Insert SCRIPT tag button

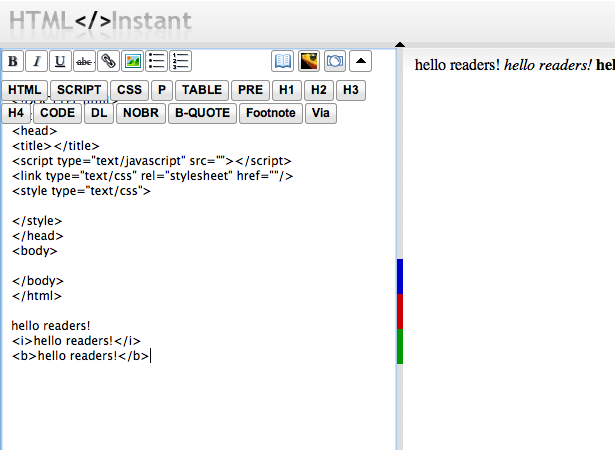(x=79, y=90)
